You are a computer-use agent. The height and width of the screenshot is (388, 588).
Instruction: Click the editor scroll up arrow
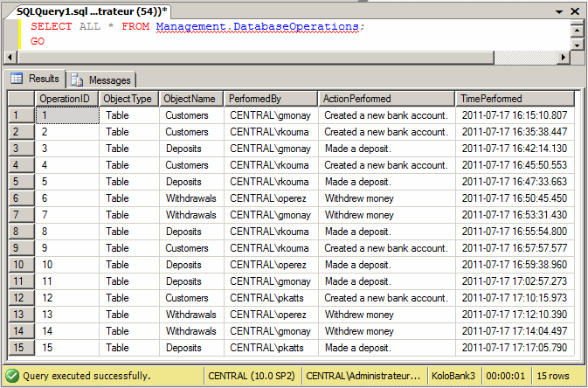tap(578, 31)
